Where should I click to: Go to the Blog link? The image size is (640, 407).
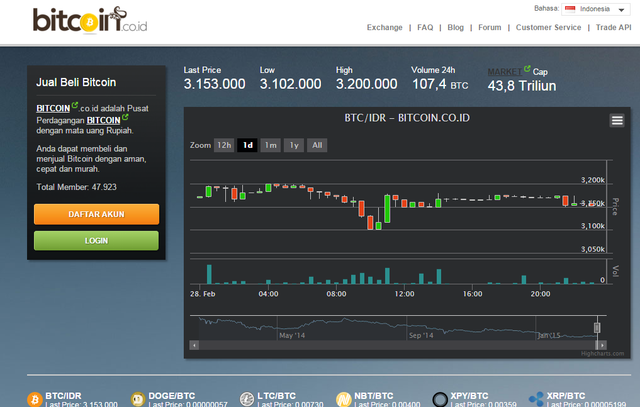[456, 27]
